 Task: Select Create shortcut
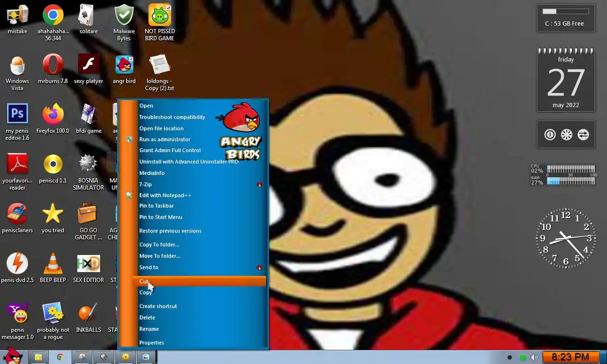[200, 306]
